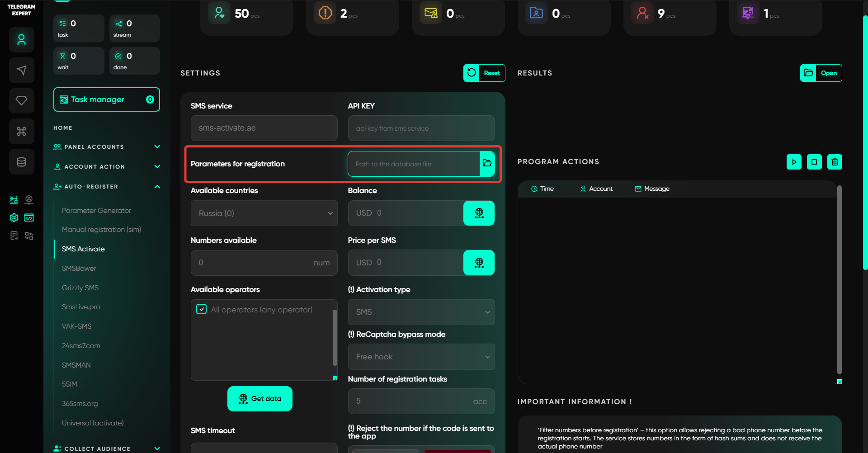Open the Available countries dropdown showing Russia
Screen dimensions: 868x453
click(264, 213)
